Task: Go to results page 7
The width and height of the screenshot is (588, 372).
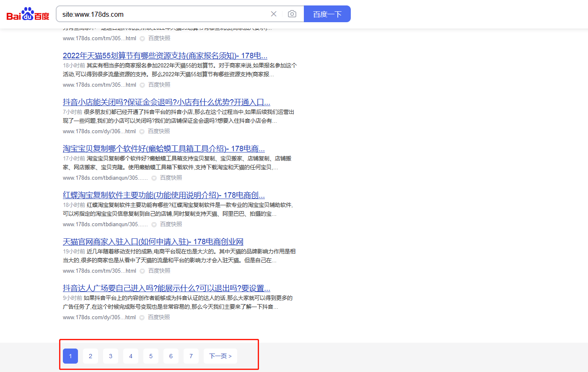Action: point(191,356)
